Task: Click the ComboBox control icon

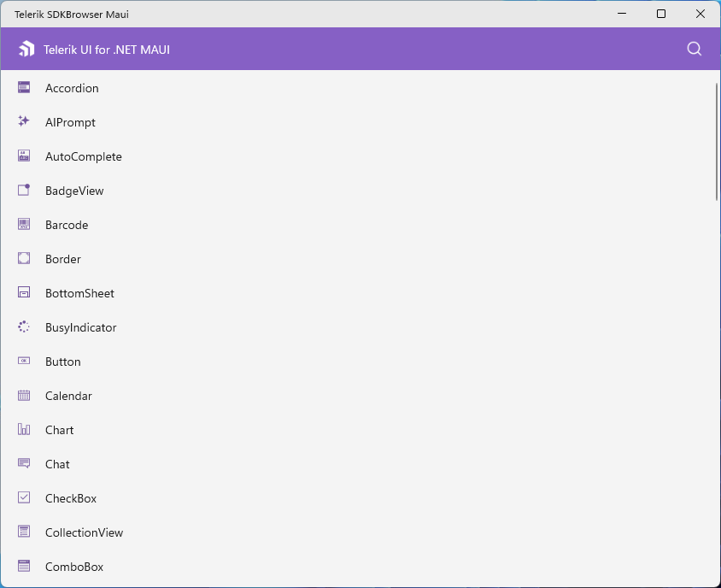Action: [x=24, y=566]
